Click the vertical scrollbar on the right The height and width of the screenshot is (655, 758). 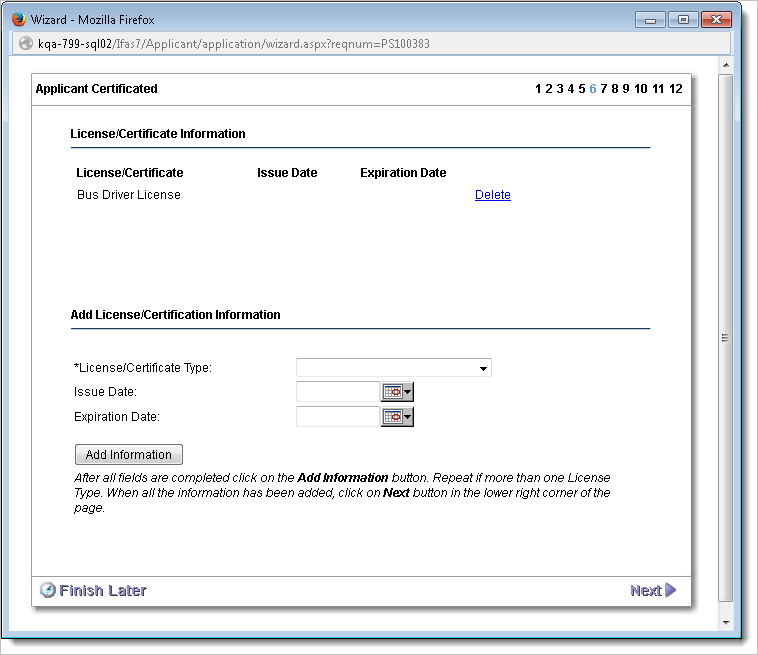point(726,338)
